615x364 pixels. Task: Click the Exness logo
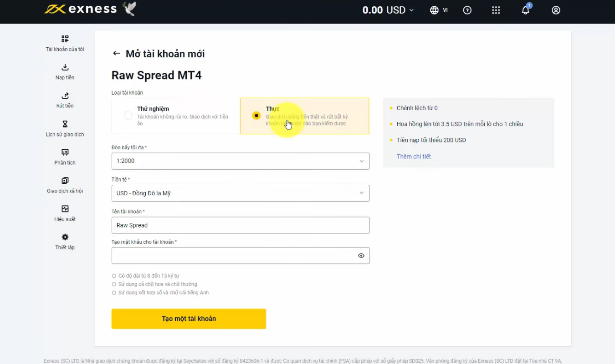(80, 9)
